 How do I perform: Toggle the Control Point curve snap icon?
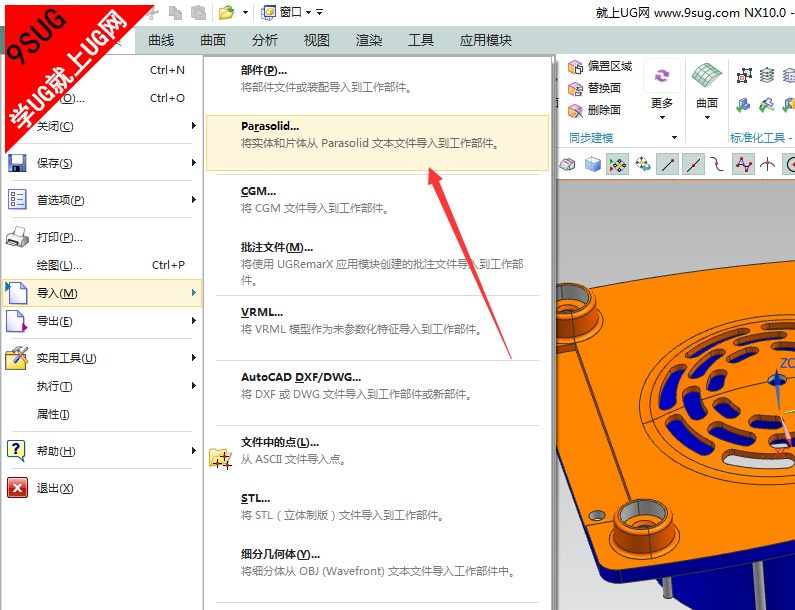(716, 164)
